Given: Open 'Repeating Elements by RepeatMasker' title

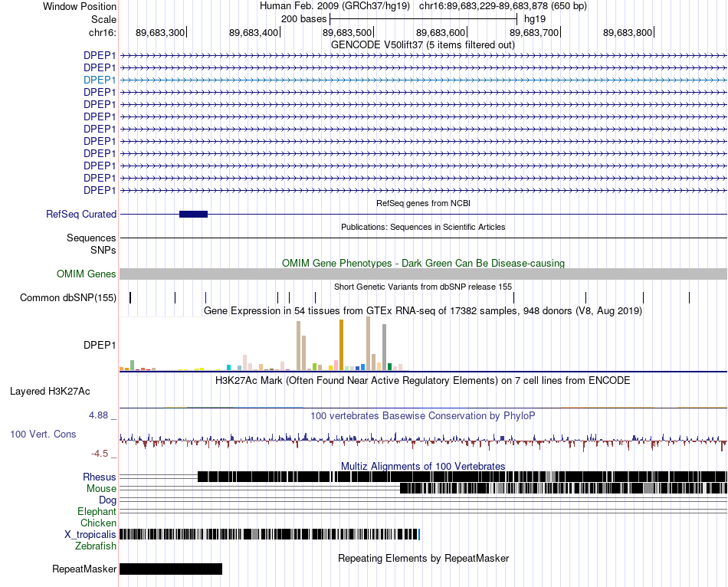Looking at the screenshot, I should click(x=423, y=558).
